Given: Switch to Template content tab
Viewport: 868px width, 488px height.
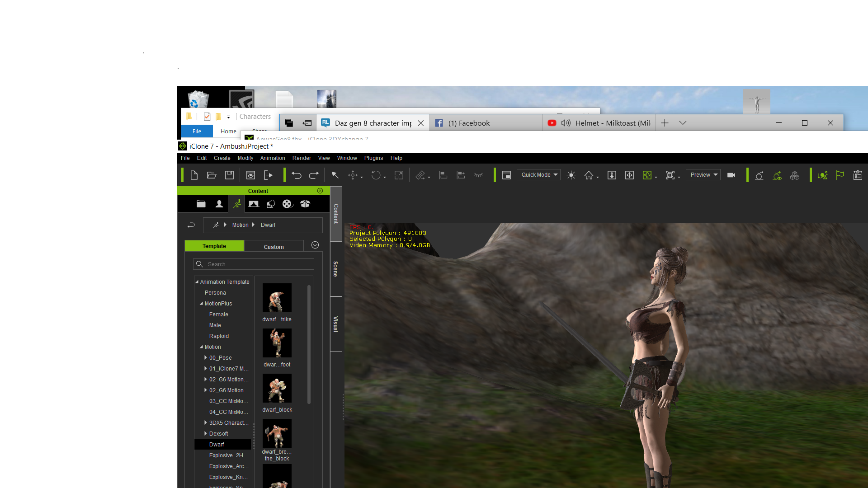Looking at the screenshot, I should (214, 246).
